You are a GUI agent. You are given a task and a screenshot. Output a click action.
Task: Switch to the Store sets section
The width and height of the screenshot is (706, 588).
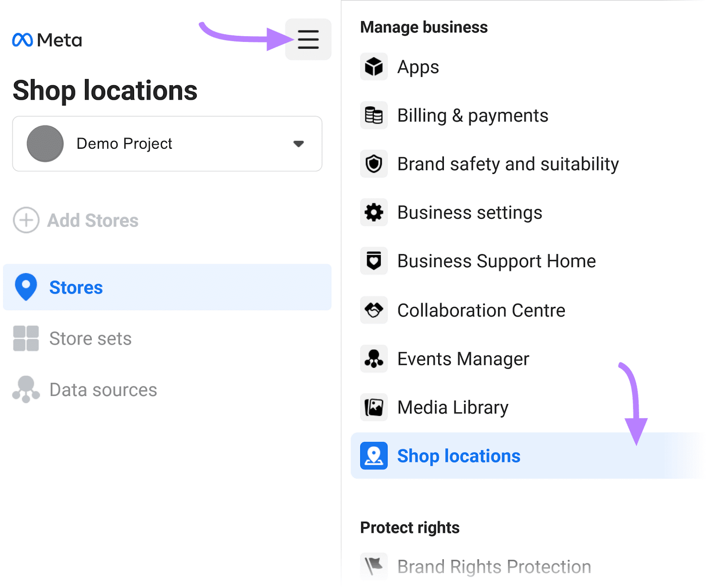(x=90, y=339)
